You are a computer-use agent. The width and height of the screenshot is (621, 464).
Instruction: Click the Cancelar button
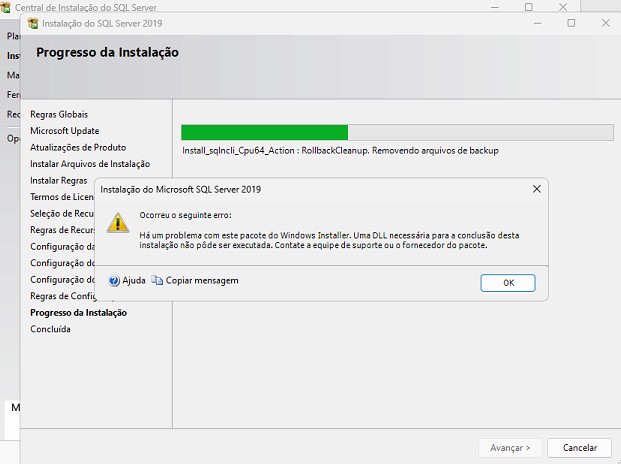[x=579, y=448]
